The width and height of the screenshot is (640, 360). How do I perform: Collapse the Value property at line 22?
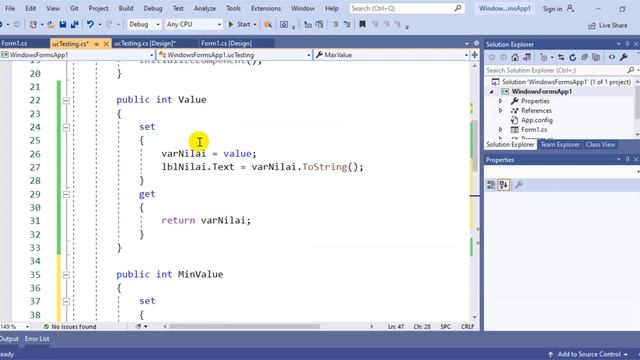coord(66,100)
